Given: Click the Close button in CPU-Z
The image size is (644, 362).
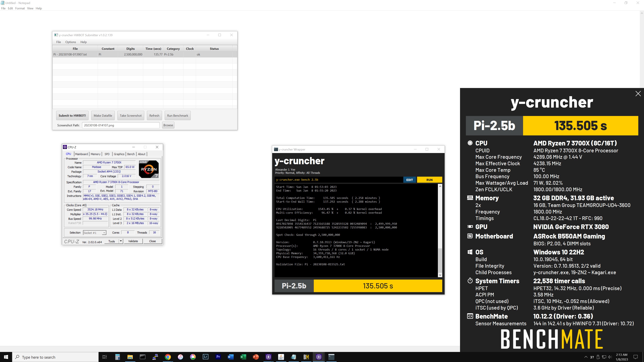Looking at the screenshot, I should 152,241.
